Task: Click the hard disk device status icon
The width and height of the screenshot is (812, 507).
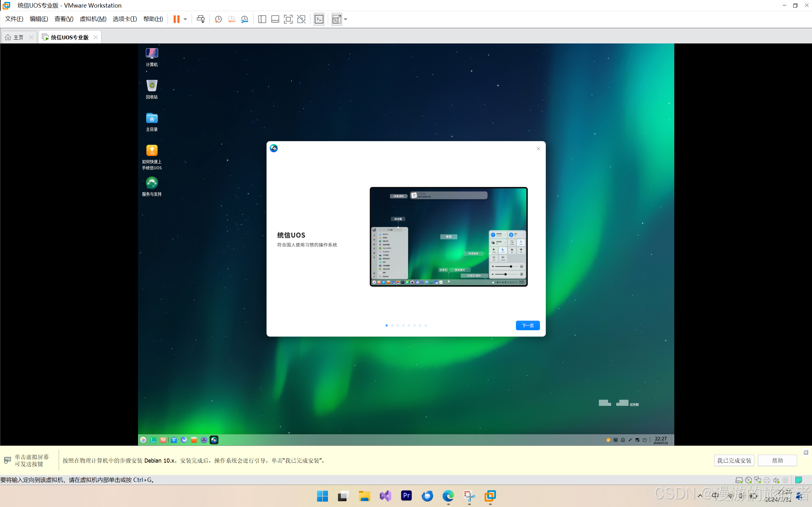Action: tap(739, 480)
